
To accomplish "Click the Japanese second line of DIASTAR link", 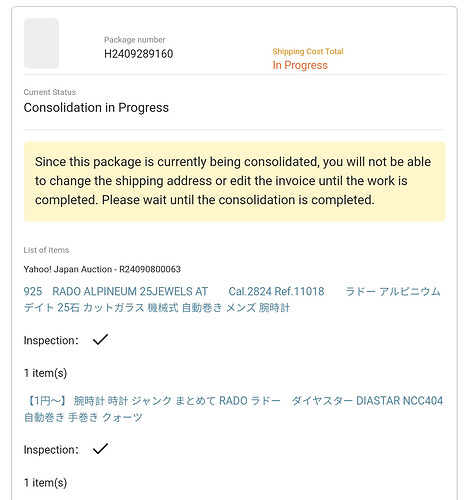I will point(83,417).
